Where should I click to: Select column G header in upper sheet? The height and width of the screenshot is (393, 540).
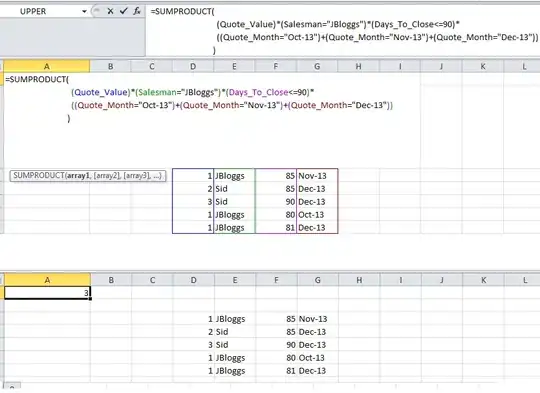(317, 66)
